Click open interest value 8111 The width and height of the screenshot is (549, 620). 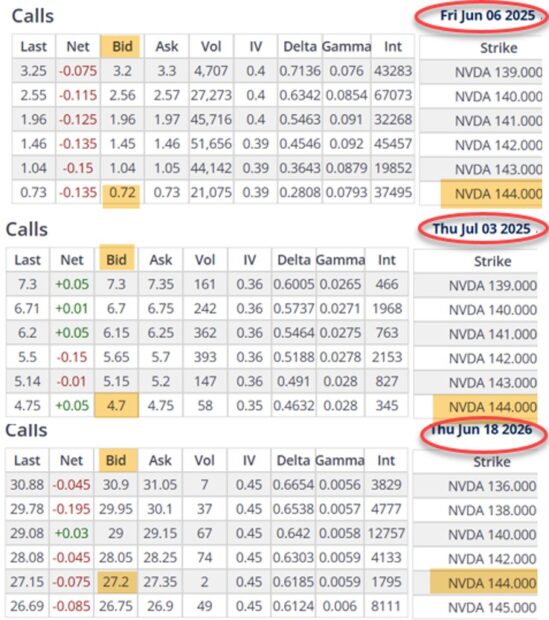click(386, 606)
